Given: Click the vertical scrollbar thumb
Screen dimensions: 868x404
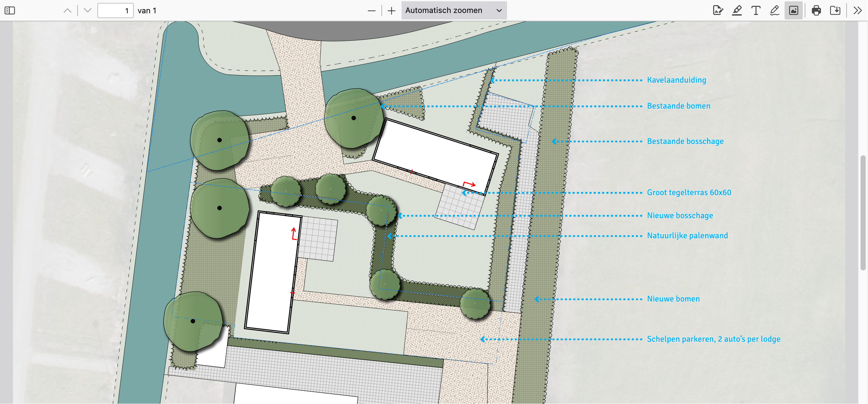Looking at the screenshot, I should tap(863, 212).
